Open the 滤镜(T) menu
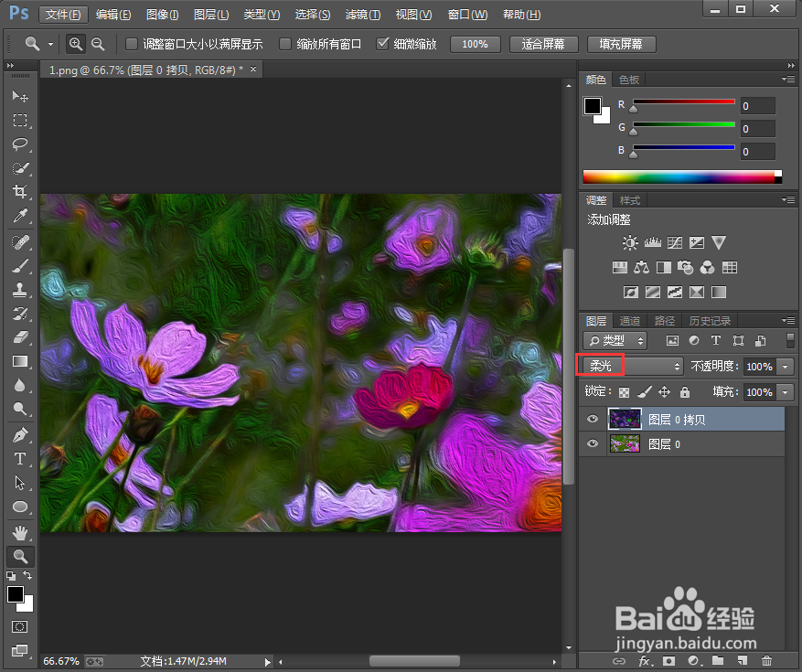 pyautogui.click(x=363, y=15)
